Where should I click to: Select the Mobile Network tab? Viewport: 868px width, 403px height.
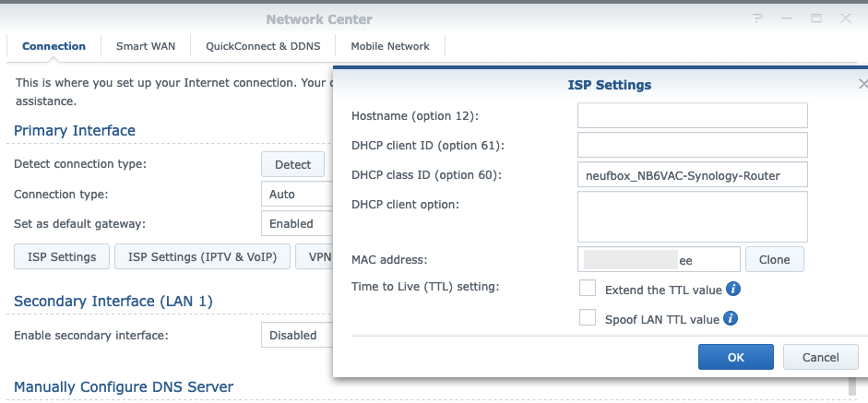pyautogui.click(x=390, y=46)
